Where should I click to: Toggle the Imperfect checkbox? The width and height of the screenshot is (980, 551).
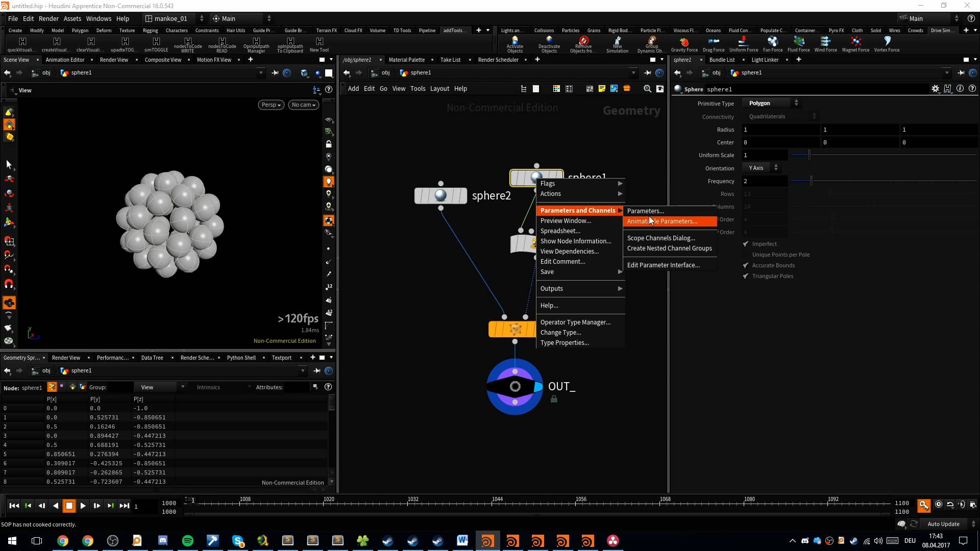746,244
